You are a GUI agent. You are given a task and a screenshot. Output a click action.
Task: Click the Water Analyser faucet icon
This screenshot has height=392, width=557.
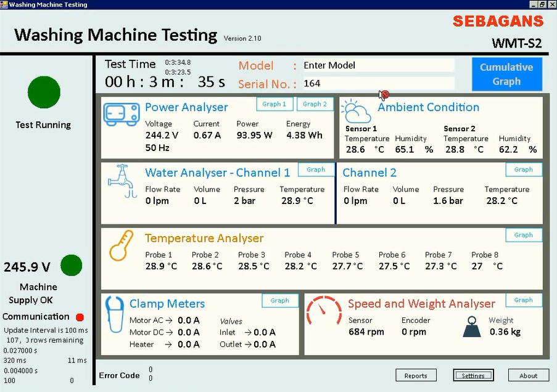[x=122, y=180]
